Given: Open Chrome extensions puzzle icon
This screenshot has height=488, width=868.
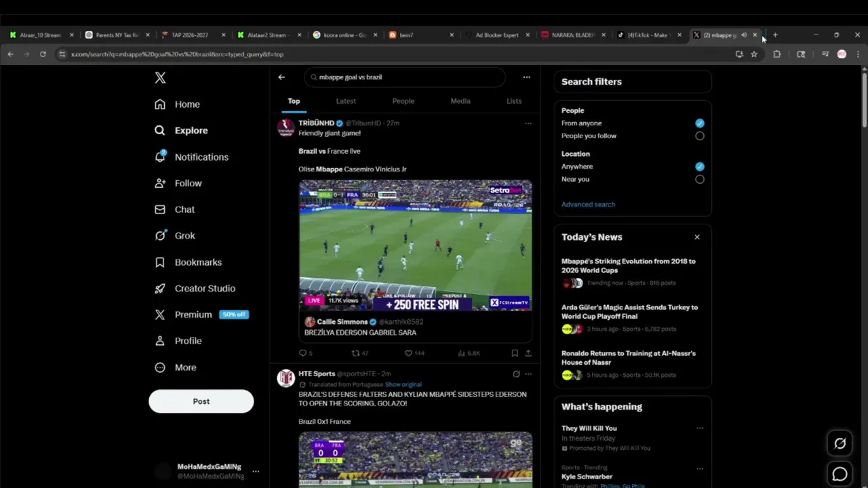Looking at the screenshot, I should (x=777, y=54).
